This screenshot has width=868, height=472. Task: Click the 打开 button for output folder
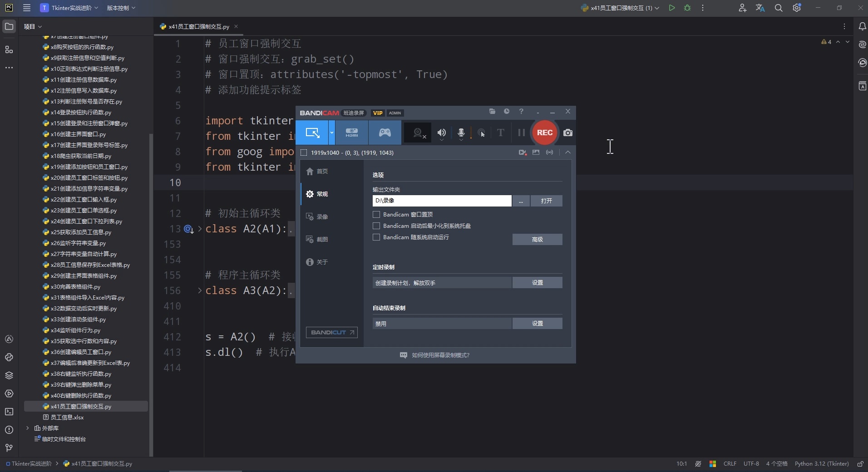click(547, 201)
